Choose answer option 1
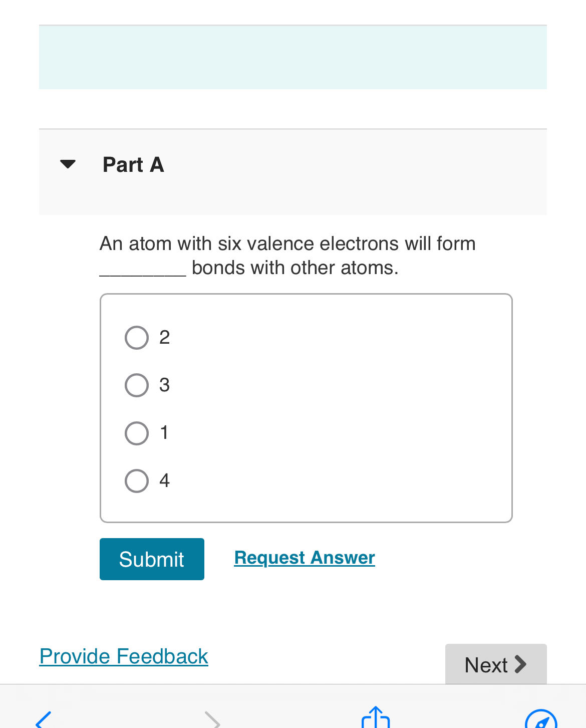Viewport: 586px width, 728px height. (136, 433)
